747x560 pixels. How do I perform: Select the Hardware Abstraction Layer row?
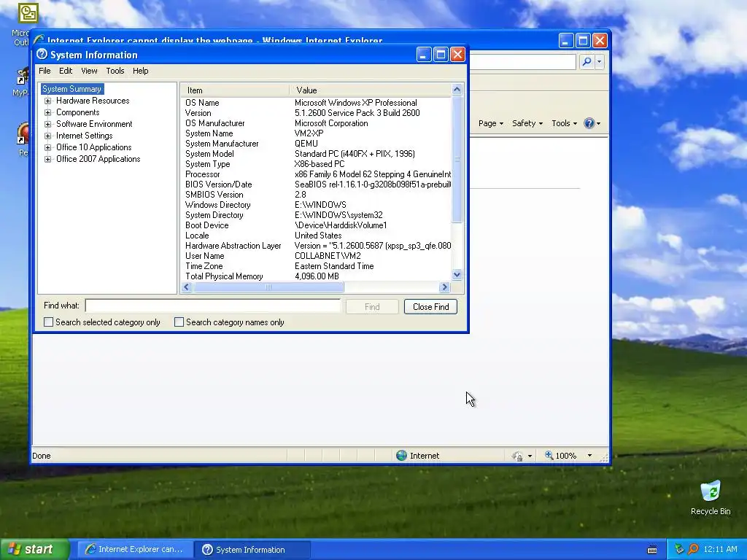tap(316, 246)
